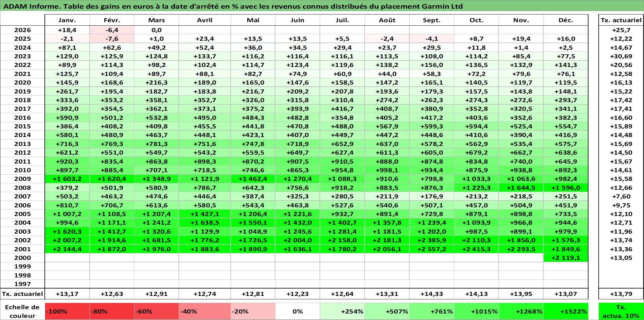This screenshot has height=320, width=644.
Task: Select the cell with value +156,0
Action: tap(432, 65)
